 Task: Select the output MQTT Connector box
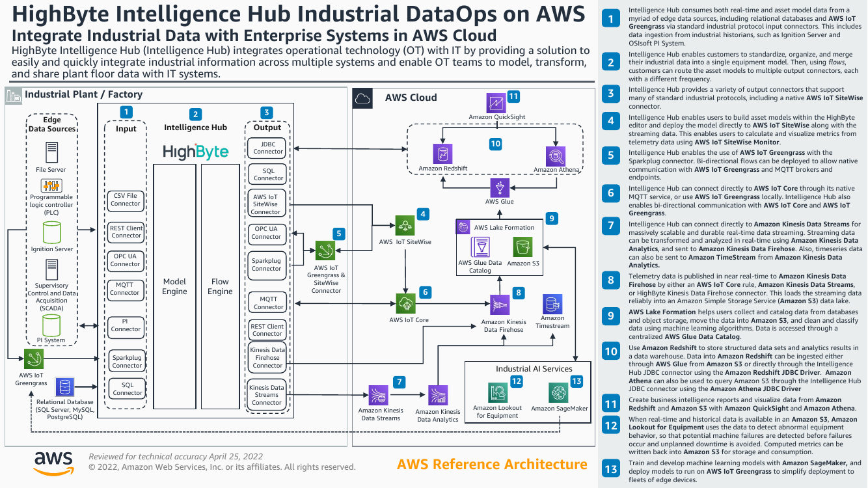click(x=267, y=303)
